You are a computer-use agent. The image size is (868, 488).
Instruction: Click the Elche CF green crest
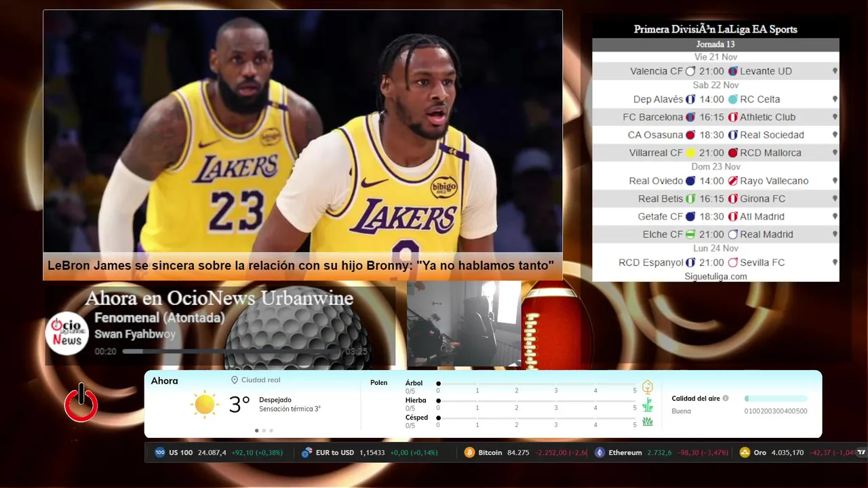pos(690,235)
